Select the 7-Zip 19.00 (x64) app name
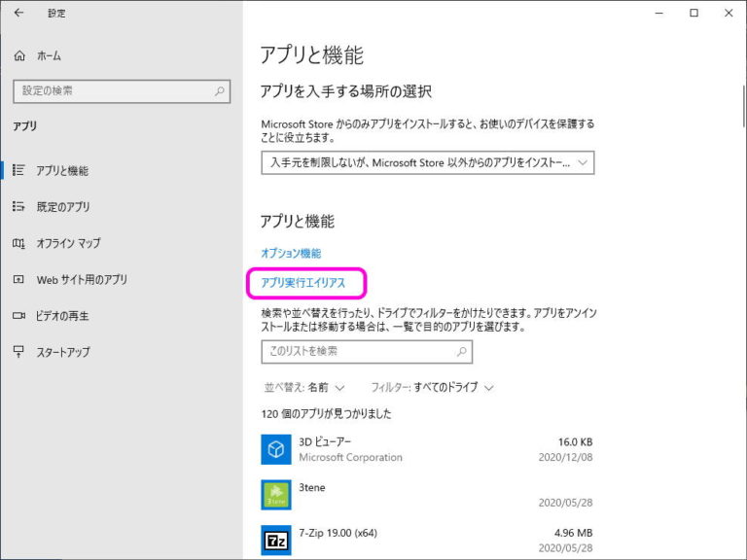This screenshot has width=747, height=560. (338, 533)
